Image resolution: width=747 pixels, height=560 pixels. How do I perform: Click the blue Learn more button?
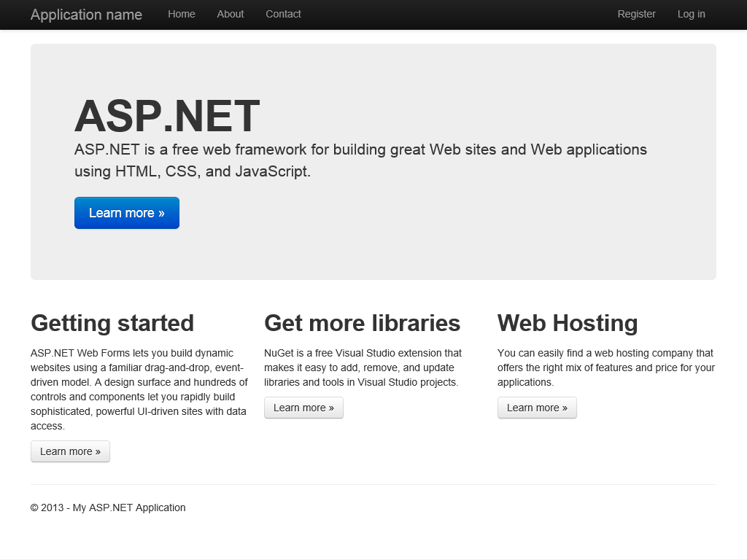coord(127,213)
